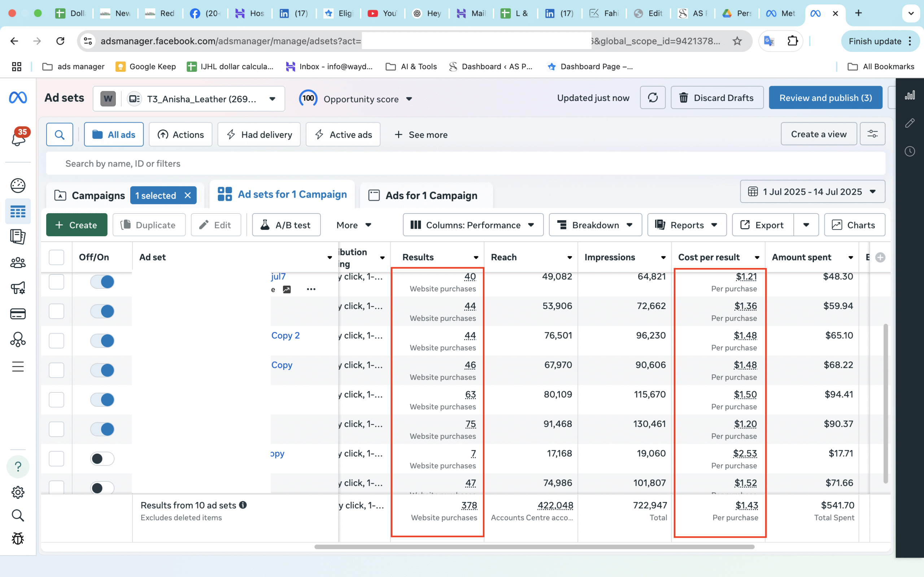The height and width of the screenshot is (577, 924).
Task: Add column with plus circle icon
Action: (880, 257)
